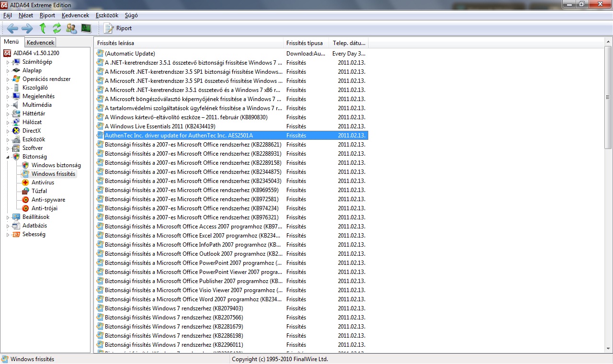Viewport: 613px width, 364px height.
Task: Select the (Automatic Update) row
Action: [231, 54]
